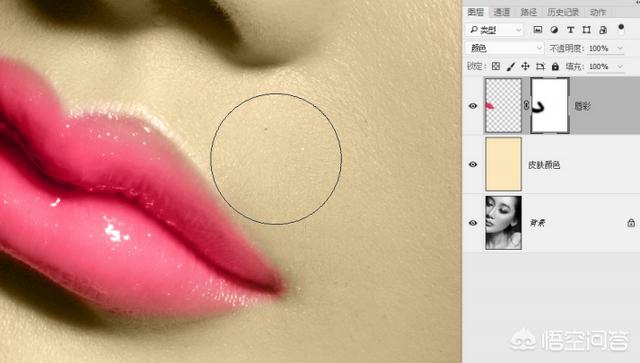Screen dimensions: 640x363
Task: Select the 唇彩 layer mask thumbnail
Action: (550, 106)
